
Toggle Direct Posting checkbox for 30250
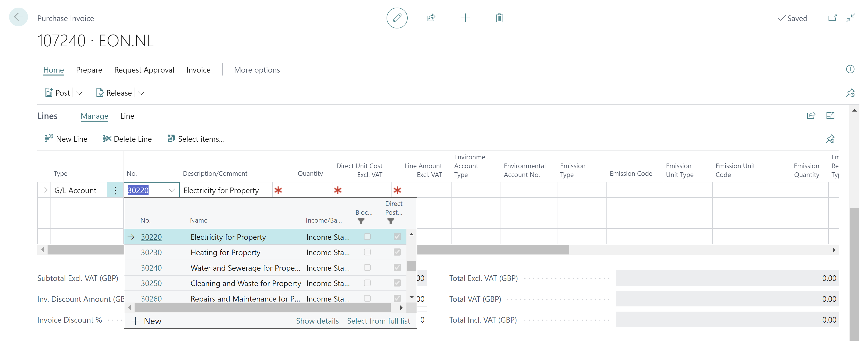[x=397, y=283]
